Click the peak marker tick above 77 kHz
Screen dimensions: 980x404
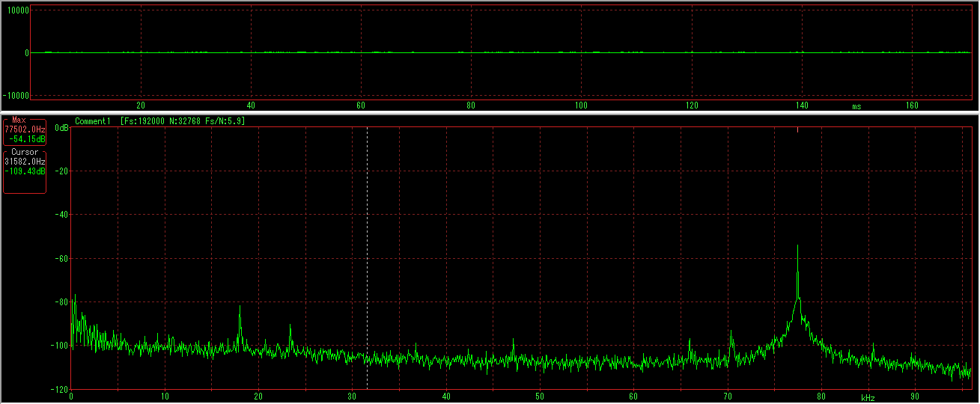click(797, 130)
